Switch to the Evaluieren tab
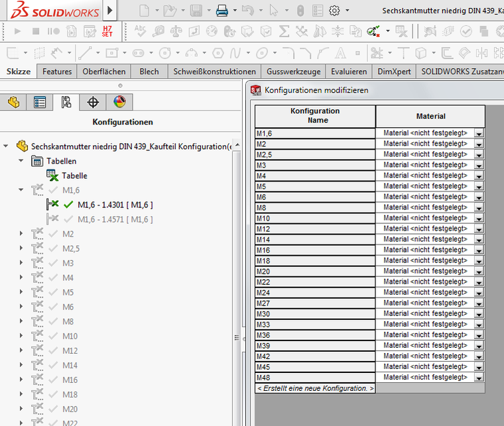This screenshot has width=504, height=426. click(349, 72)
